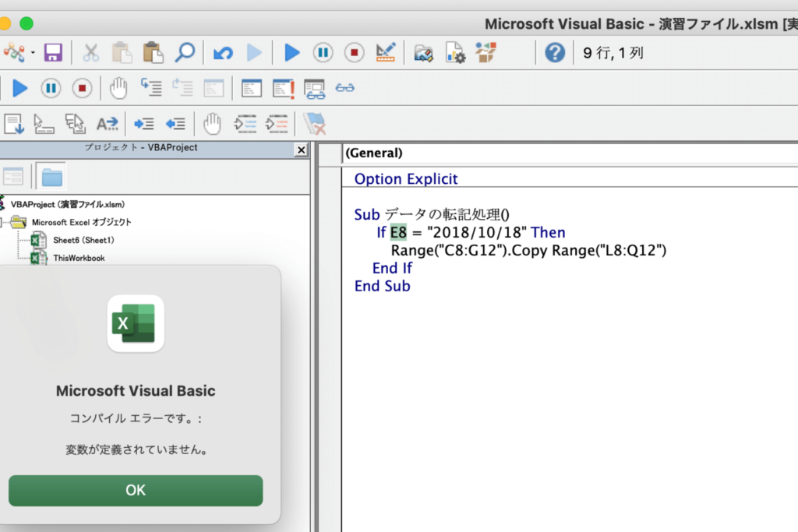Run the macro from the top toolbar
Viewport: 798px width, 532px height.
292,53
